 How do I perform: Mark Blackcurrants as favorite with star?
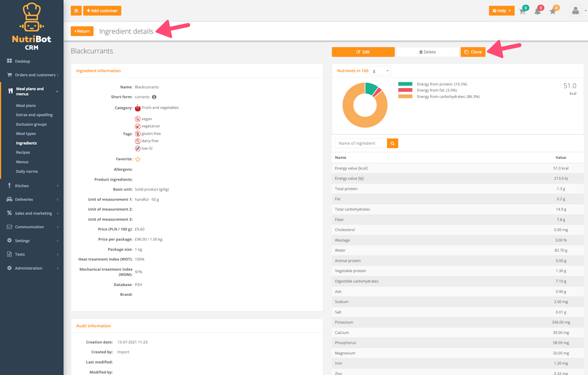[137, 159]
